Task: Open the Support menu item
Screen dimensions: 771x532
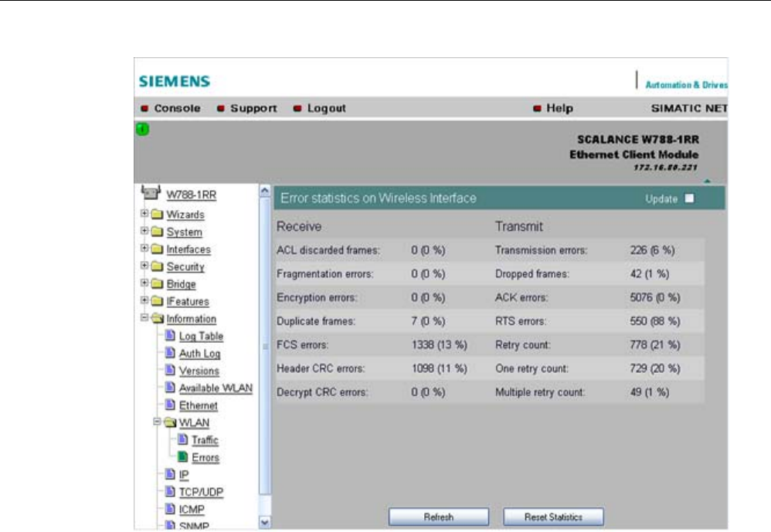Action: pos(247,108)
